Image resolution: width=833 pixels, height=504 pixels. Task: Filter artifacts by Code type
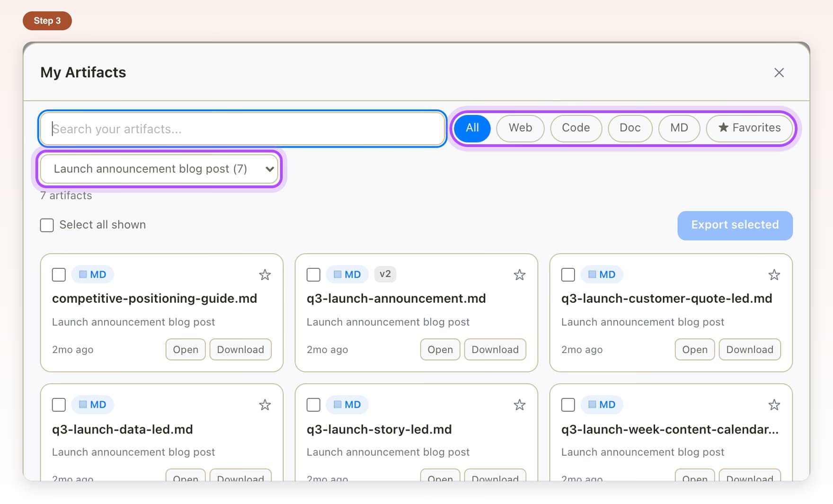[x=576, y=128]
